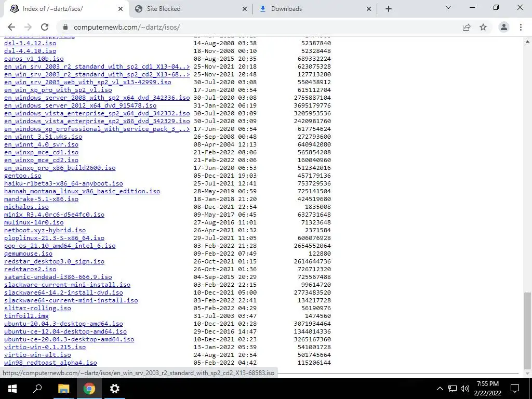
Task: Open en_win_srv_2003_r2 sp2 cd1 link
Action: [x=97, y=66]
